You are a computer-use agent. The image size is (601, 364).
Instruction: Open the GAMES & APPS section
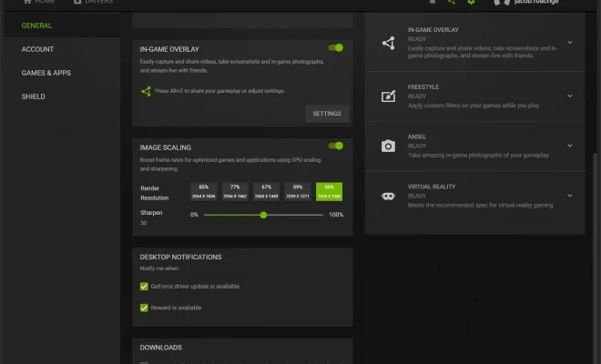point(46,73)
